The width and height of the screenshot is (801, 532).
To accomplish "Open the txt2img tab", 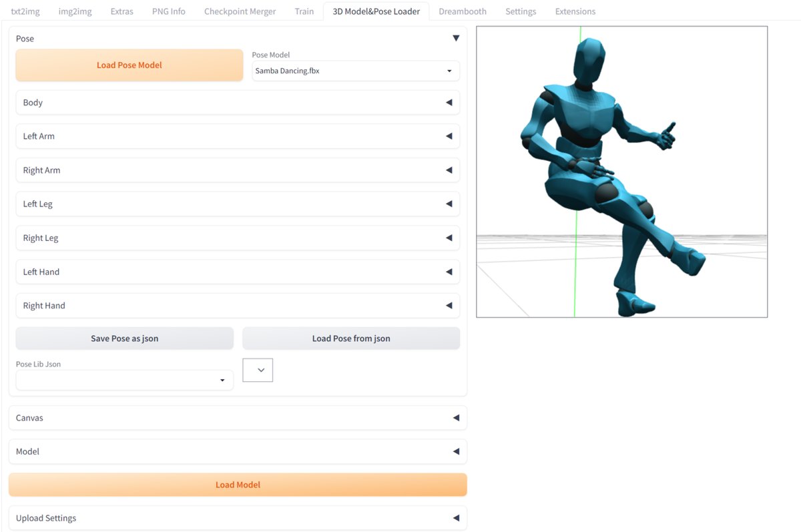I will point(25,11).
